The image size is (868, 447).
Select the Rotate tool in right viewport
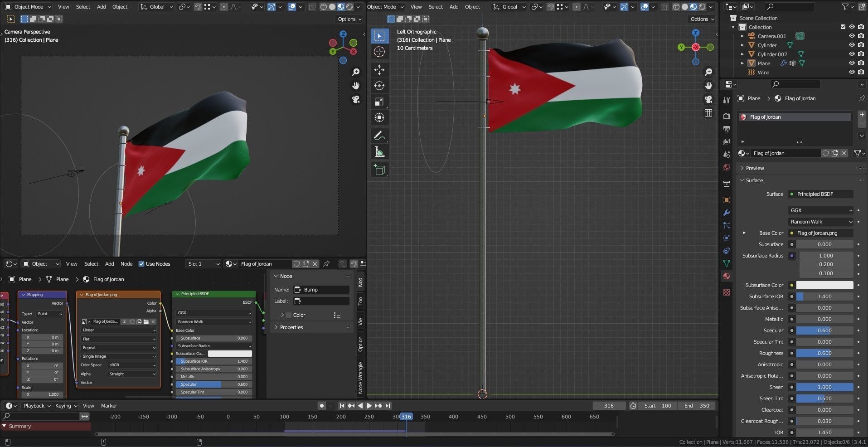coord(379,86)
